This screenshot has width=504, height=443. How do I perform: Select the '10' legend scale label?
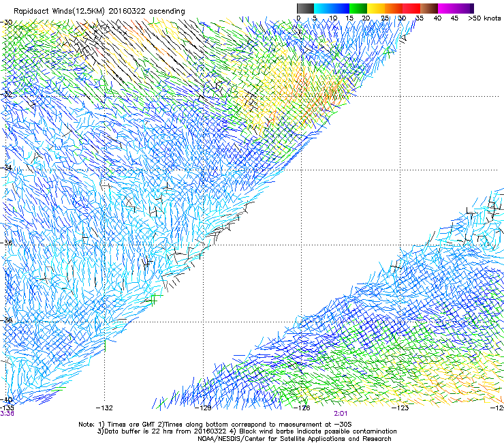(x=333, y=18)
